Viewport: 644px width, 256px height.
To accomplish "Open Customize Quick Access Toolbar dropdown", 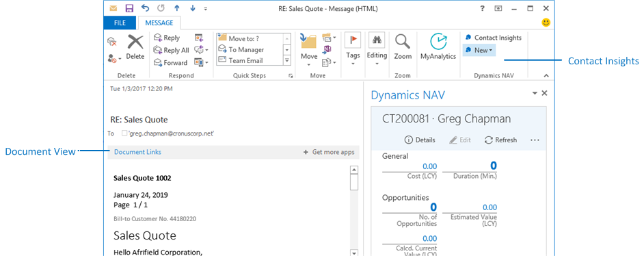I will click(x=205, y=9).
